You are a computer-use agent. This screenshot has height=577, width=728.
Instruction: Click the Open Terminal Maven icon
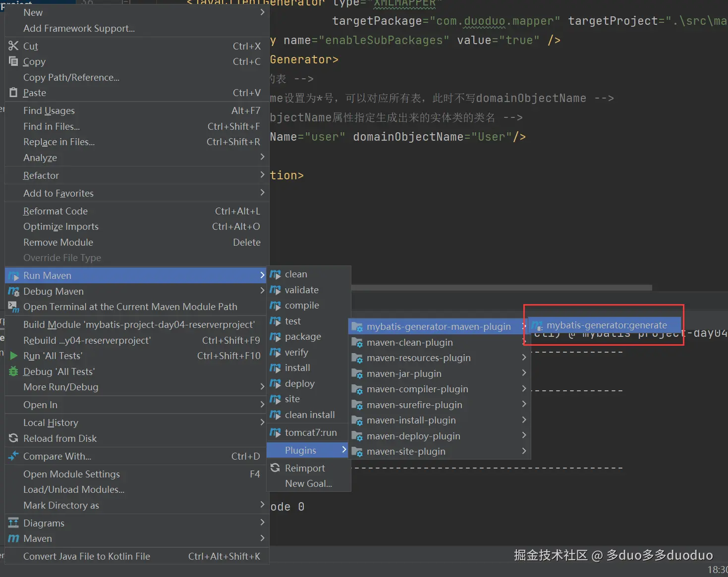13,307
